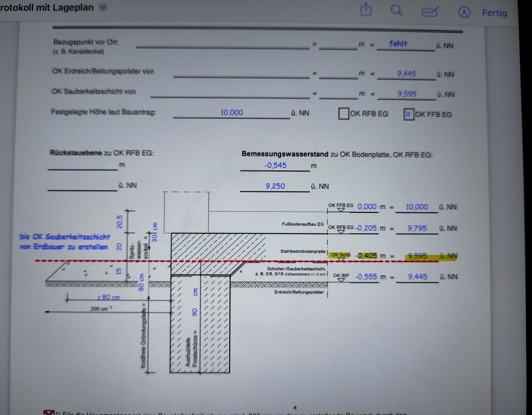Click the empty Rückstauebene meter field

click(x=83, y=165)
